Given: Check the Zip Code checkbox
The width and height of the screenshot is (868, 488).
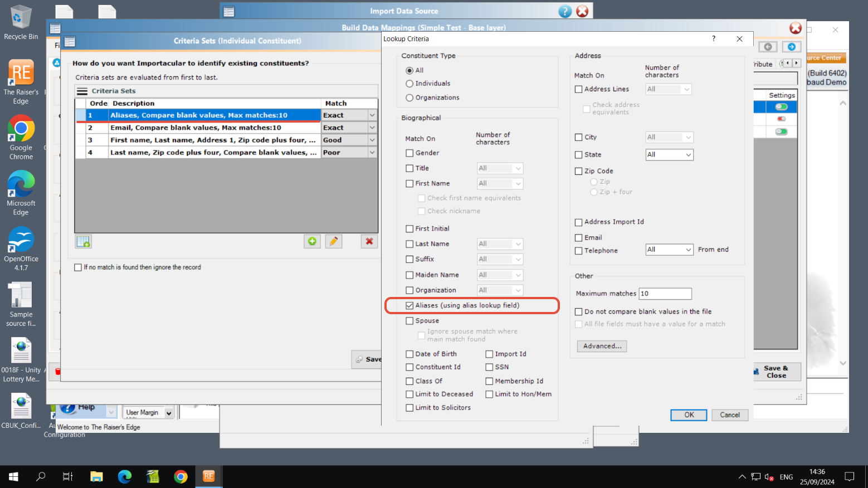Looking at the screenshot, I should pyautogui.click(x=578, y=171).
